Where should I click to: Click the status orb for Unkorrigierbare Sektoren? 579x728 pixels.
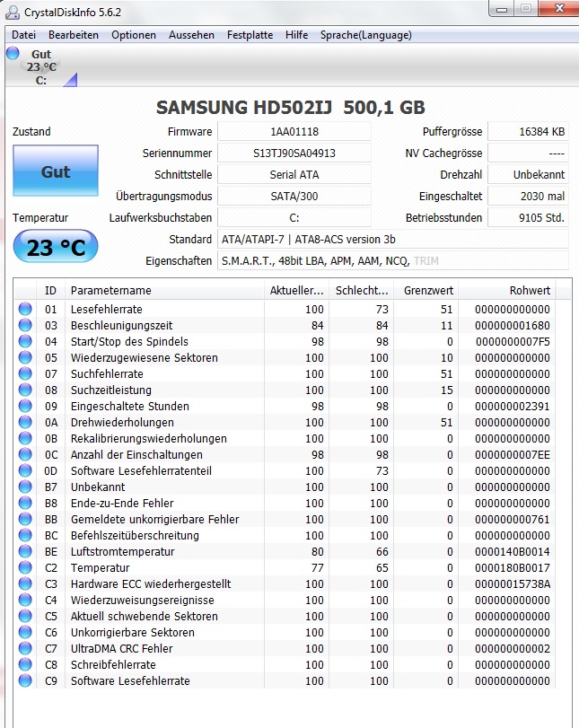coord(25,632)
